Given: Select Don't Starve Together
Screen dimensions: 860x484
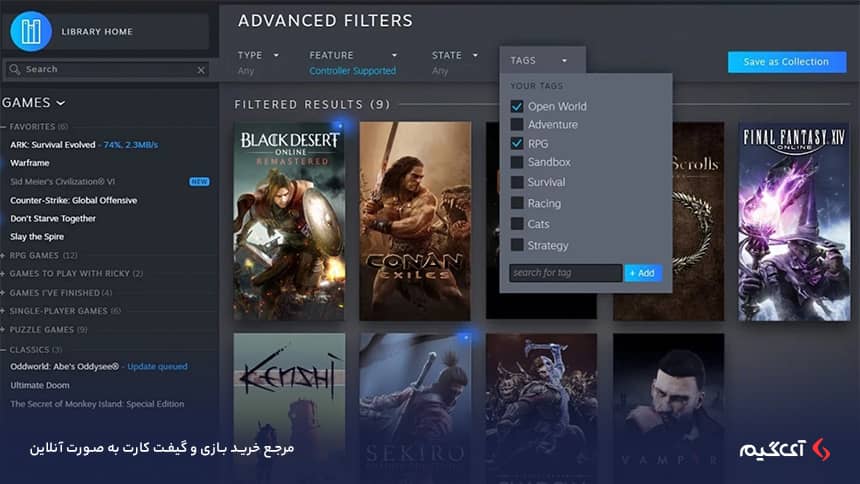Looking at the screenshot, I should pyautogui.click(x=53, y=218).
